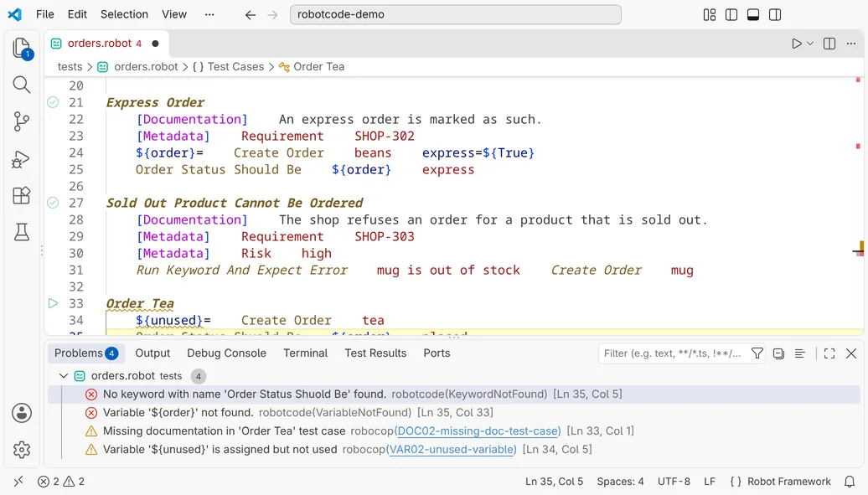Open the Manage gear icon

(22, 450)
